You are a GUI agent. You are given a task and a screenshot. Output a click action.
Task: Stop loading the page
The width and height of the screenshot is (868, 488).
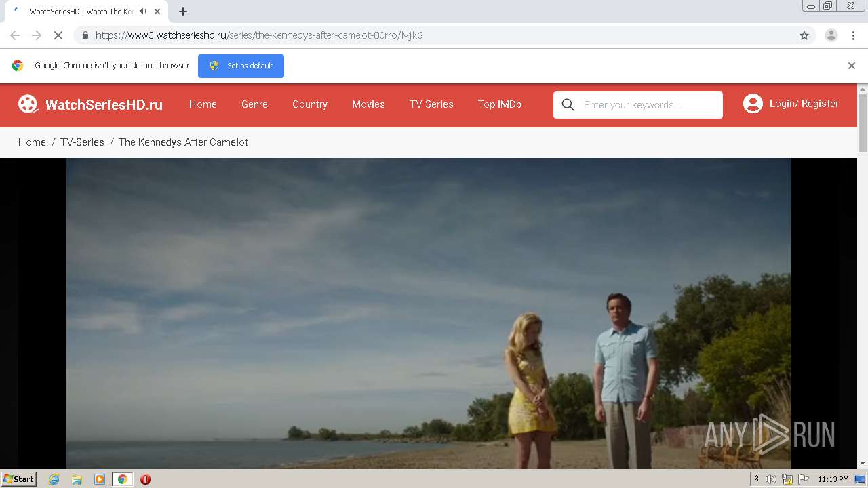(58, 35)
